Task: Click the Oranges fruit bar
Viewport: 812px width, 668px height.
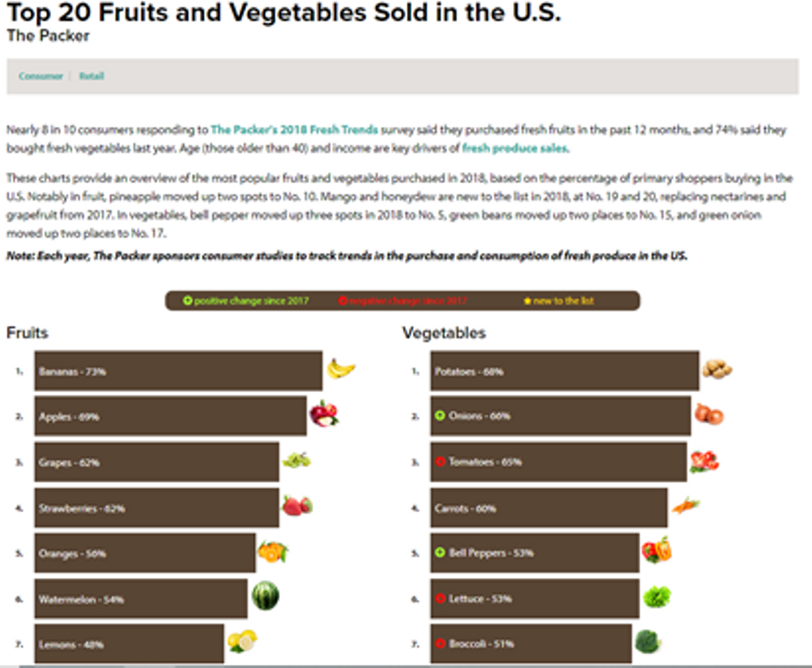Action: click(x=145, y=553)
